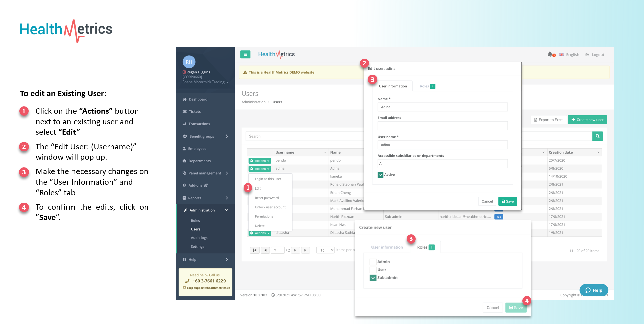
Task: Expand the Benefit groups sidebar menu
Action: (205, 136)
